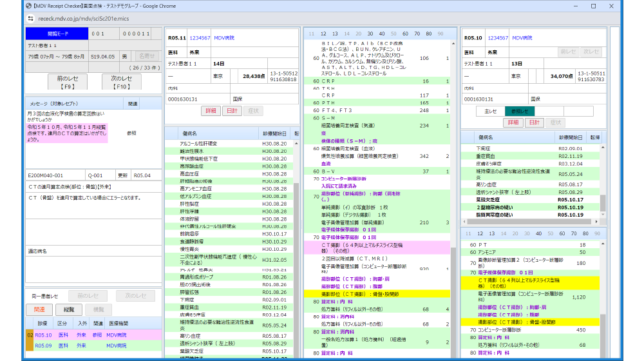Open 日計 in the R05.11 receipt panel
The height and width of the screenshot is (361, 644).
coord(232,111)
